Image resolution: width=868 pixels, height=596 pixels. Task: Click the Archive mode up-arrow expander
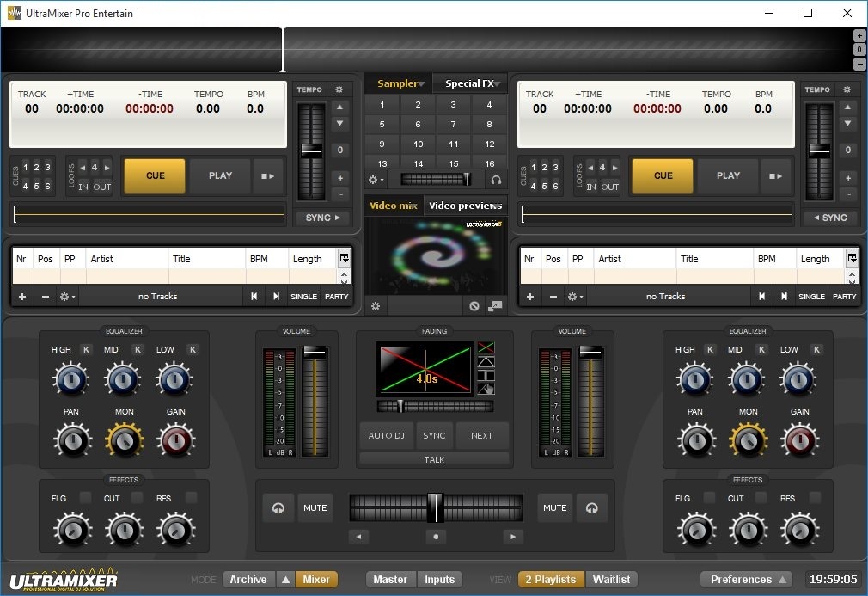[x=285, y=580]
